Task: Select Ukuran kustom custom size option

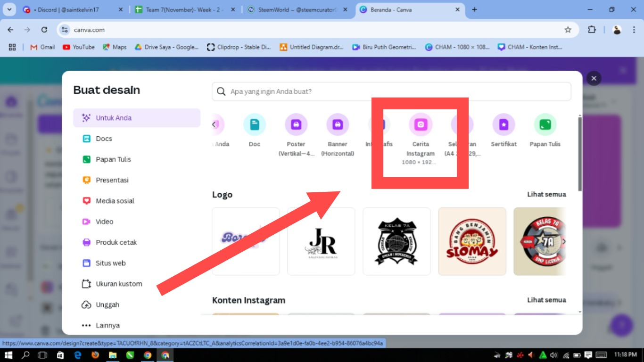Action: [137, 284]
